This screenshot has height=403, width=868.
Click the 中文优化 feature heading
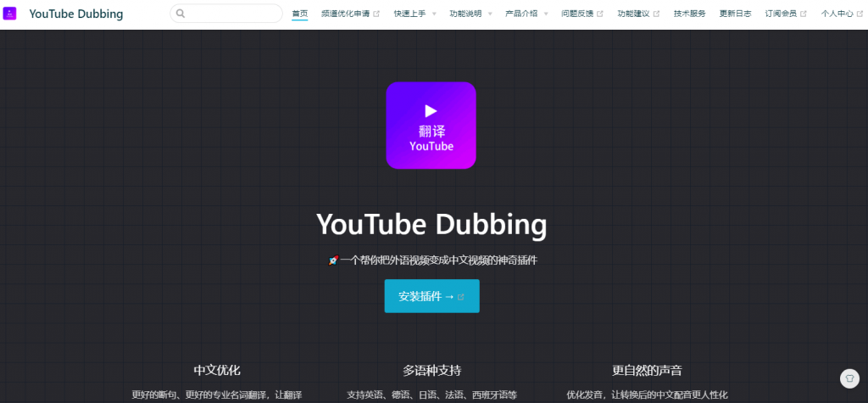(217, 370)
